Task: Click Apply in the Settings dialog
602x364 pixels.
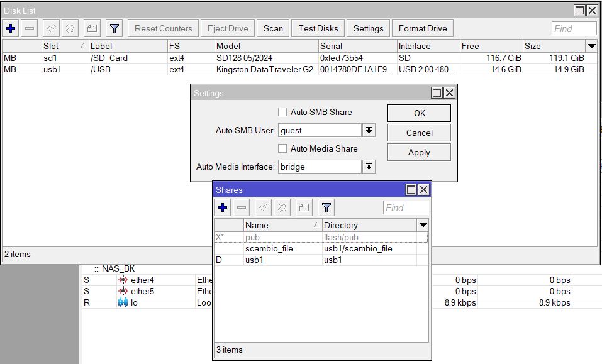Action: tap(419, 152)
